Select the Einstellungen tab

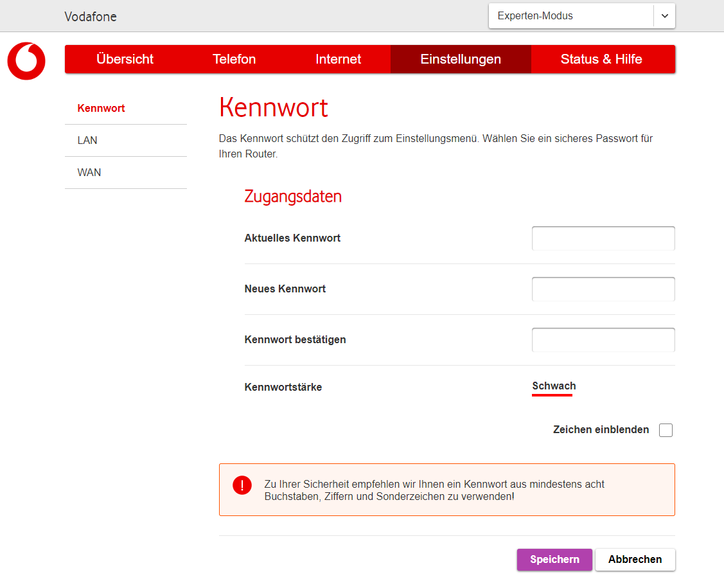461,59
